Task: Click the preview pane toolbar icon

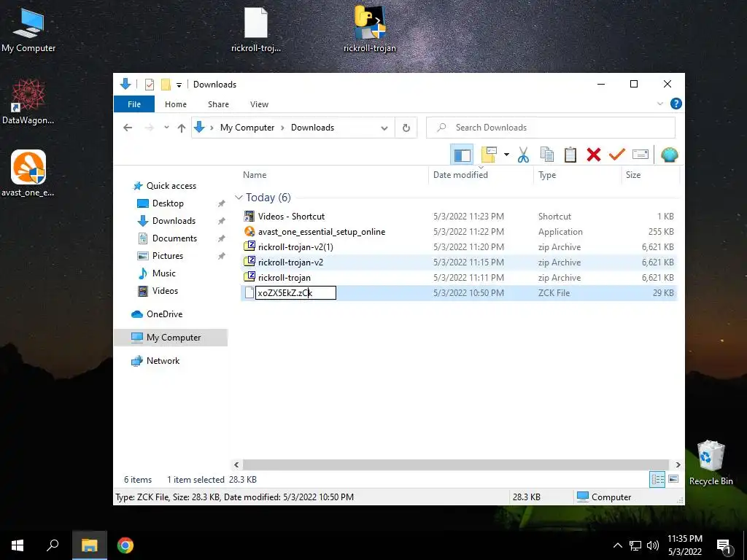Action: (x=462, y=155)
